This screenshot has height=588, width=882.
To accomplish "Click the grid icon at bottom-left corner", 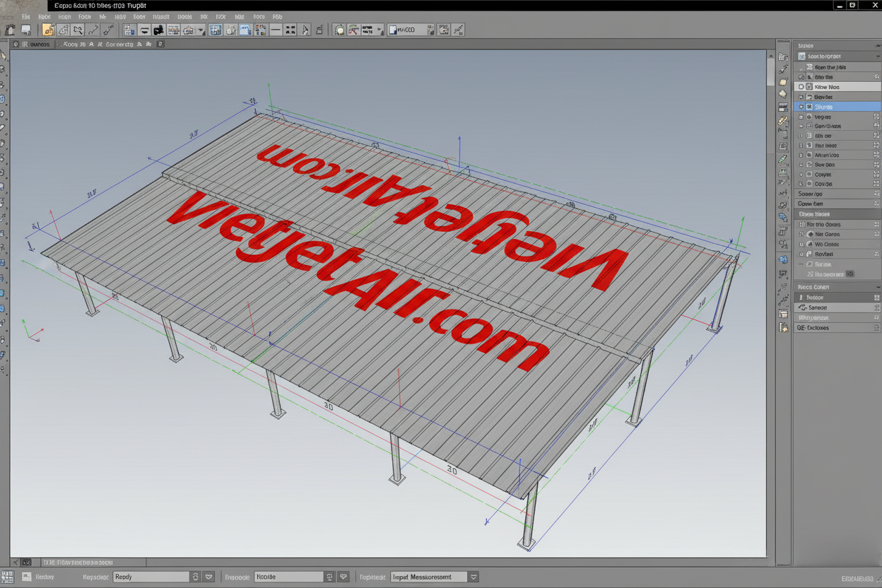I will coord(7,577).
